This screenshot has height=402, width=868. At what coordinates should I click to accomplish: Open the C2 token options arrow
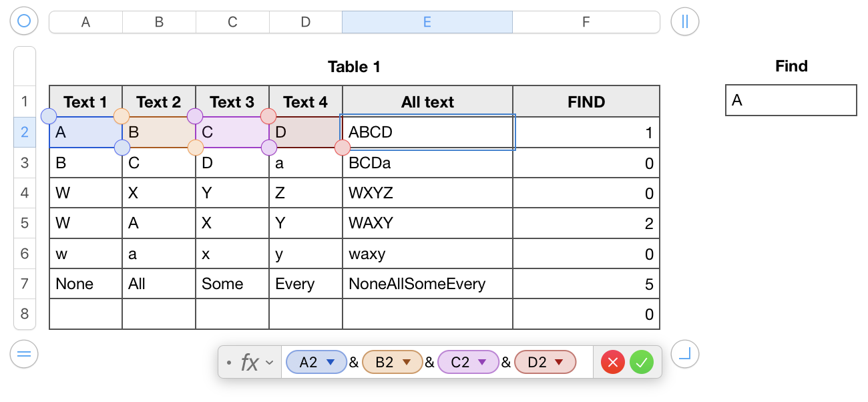[482, 363]
